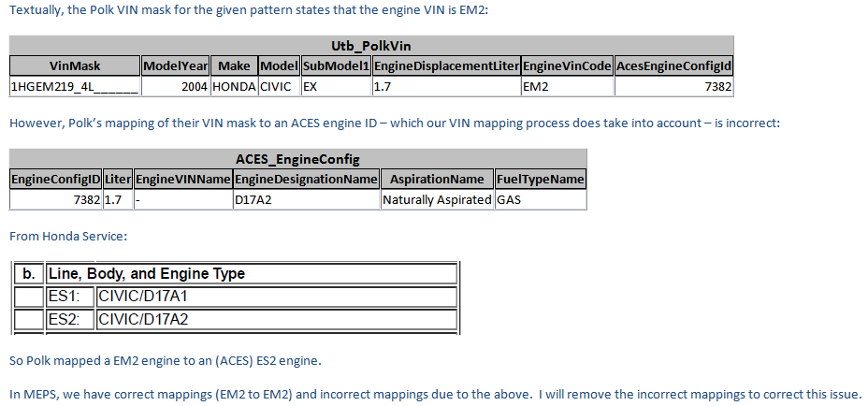Click the HONDA make cell

[234, 86]
